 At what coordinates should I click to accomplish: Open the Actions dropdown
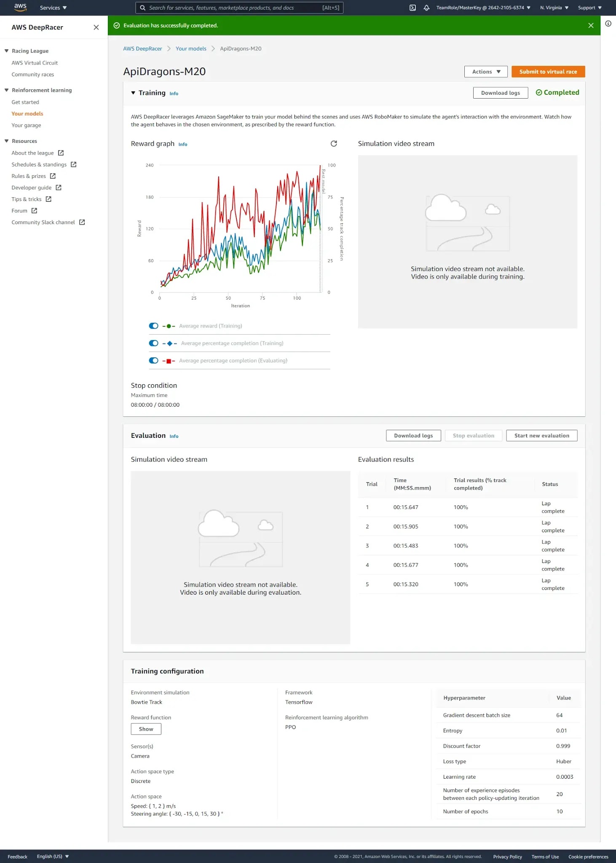(x=486, y=72)
